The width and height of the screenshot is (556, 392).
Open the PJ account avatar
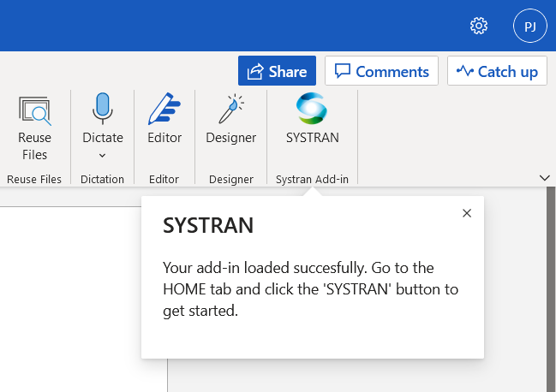point(530,26)
